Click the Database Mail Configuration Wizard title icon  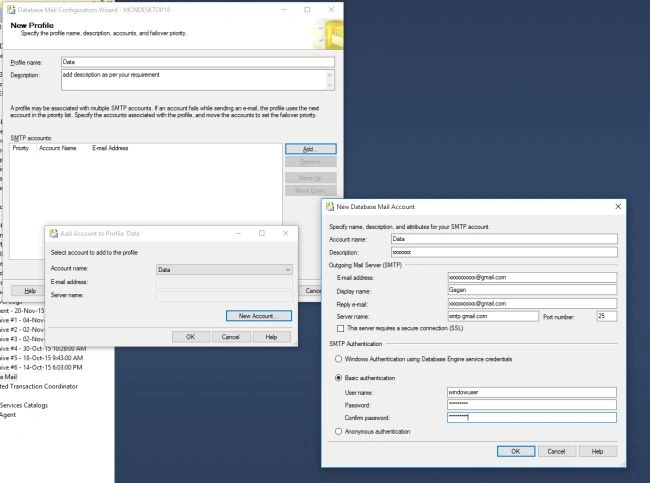point(11,10)
